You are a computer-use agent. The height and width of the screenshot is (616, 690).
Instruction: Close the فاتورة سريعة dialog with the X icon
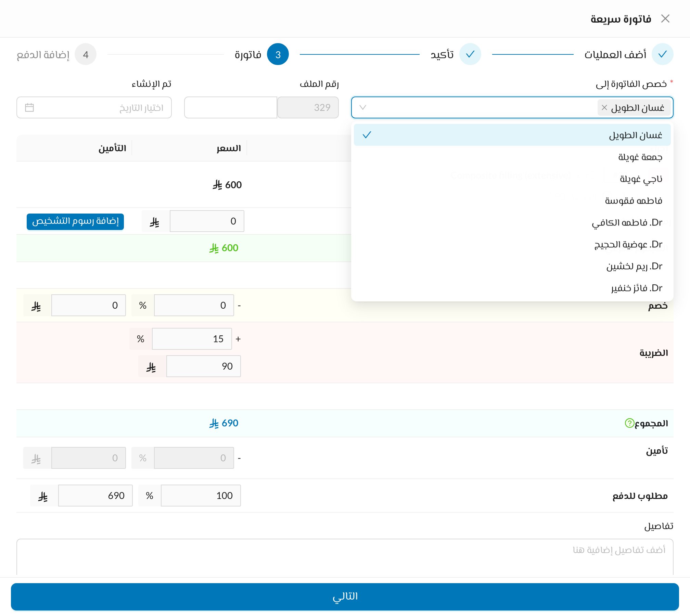(665, 18)
